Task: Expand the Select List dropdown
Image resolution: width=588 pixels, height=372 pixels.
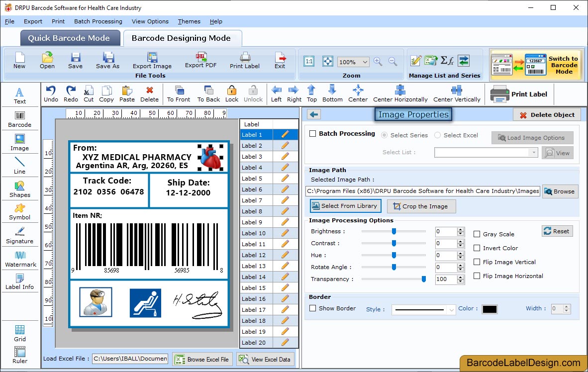Action: point(534,152)
